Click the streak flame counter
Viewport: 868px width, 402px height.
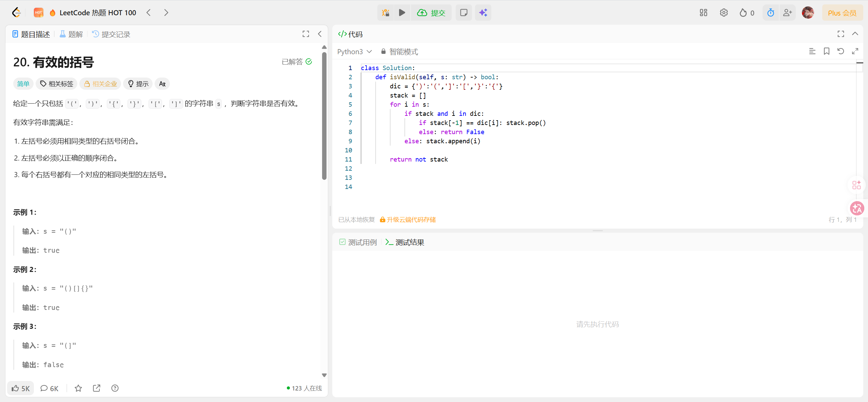[x=747, y=13]
